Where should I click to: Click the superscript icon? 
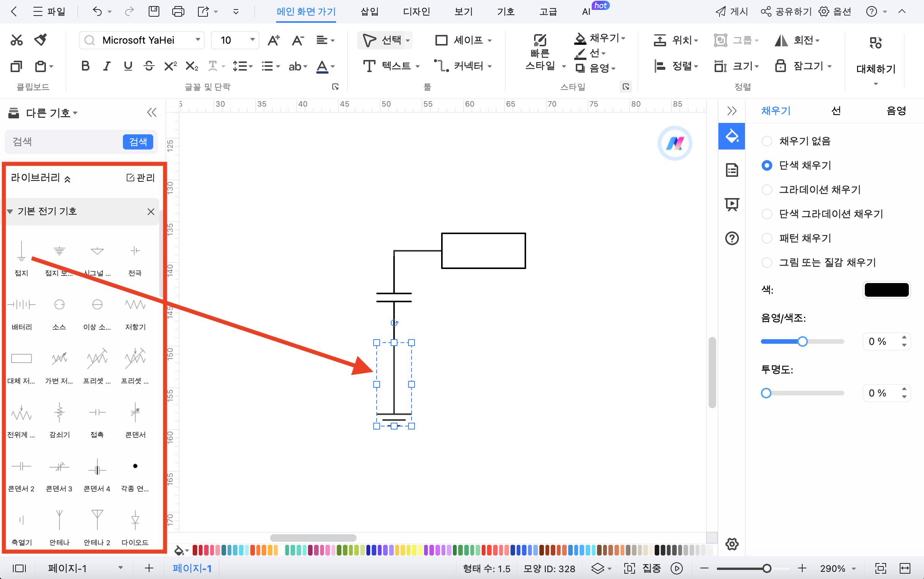tap(170, 66)
